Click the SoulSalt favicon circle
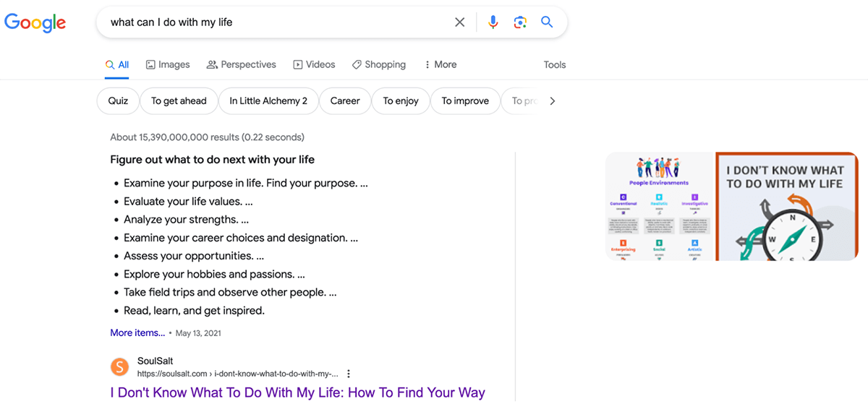 tap(120, 367)
